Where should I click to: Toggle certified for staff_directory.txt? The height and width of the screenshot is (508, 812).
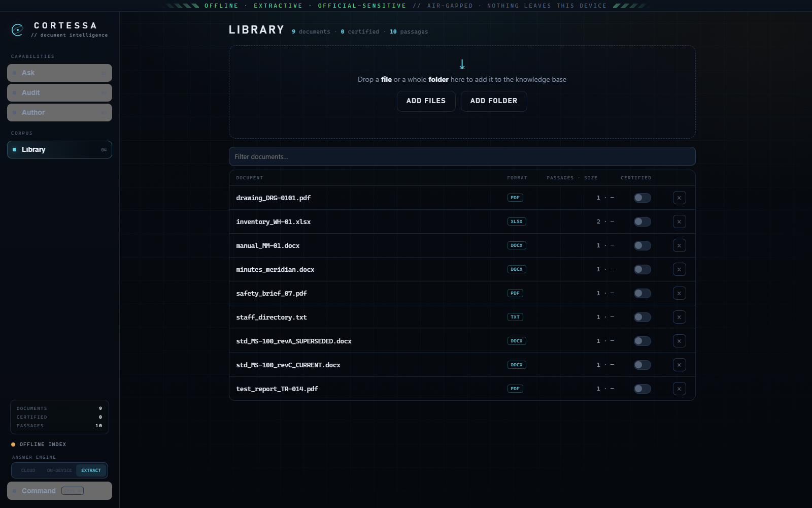click(642, 317)
